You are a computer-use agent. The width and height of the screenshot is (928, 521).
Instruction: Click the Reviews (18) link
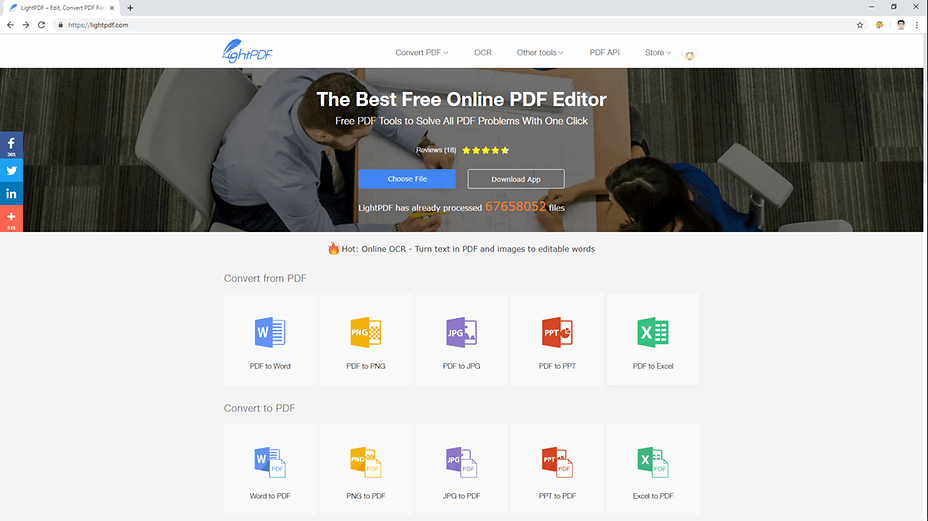pos(436,150)
